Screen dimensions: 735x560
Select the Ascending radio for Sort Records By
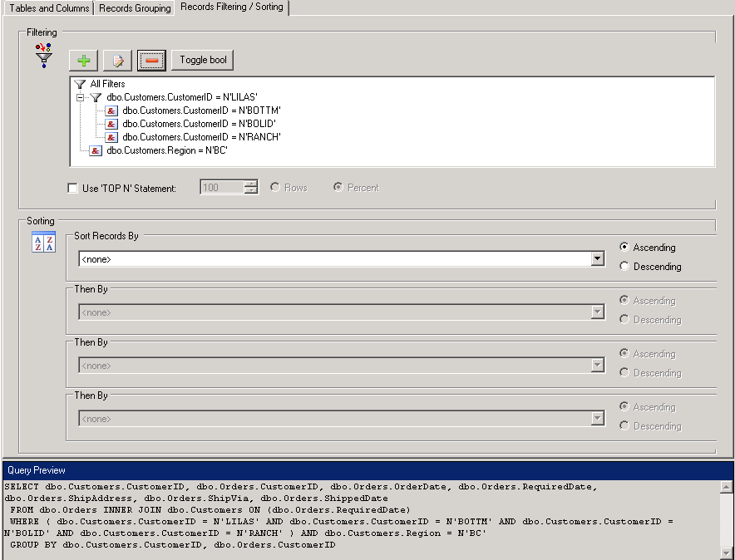point(624,248)
